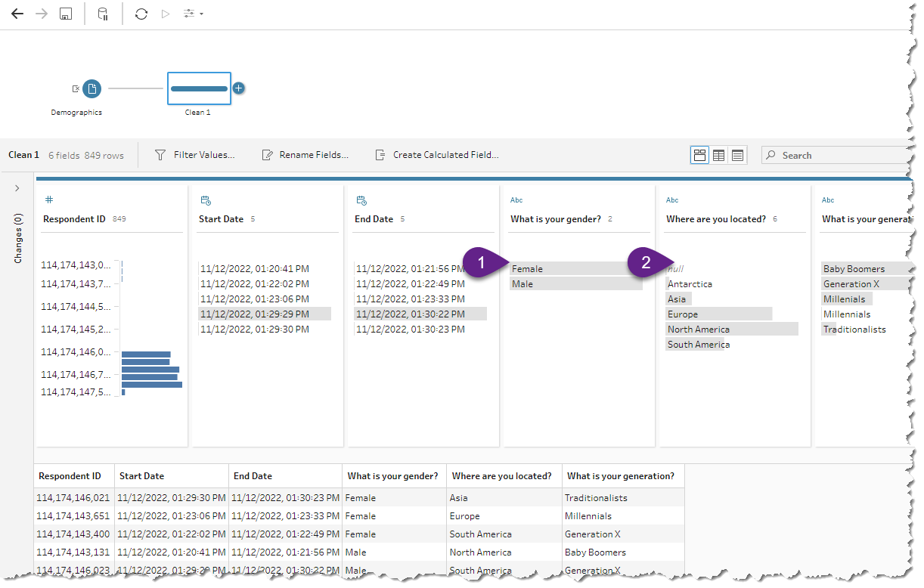Select Asia in the location card
This screenshot has width=924, height=588.
[677, 299]
